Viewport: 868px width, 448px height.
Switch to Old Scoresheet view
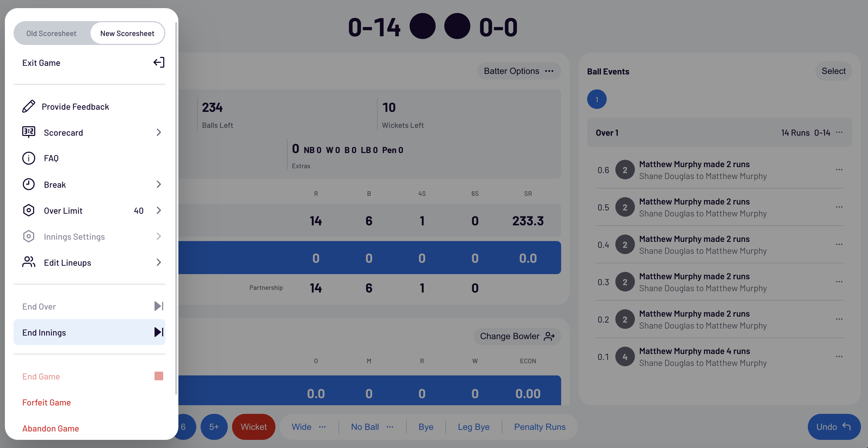51,33
